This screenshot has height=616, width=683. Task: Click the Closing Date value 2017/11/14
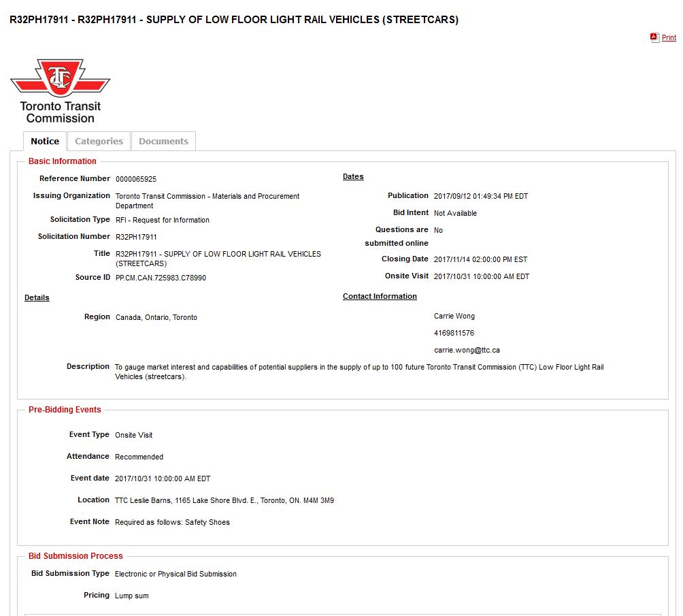click(x=480, y=260)
